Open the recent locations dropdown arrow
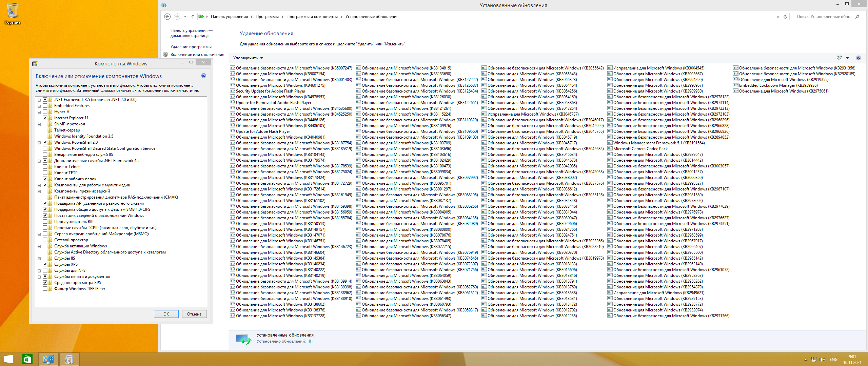 tap(185, 17)
